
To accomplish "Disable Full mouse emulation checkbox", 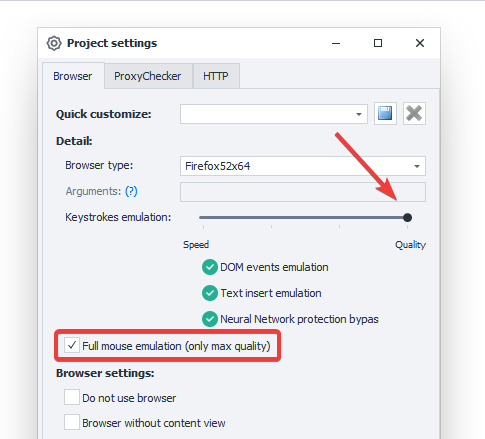I will (x=72, y=346).
